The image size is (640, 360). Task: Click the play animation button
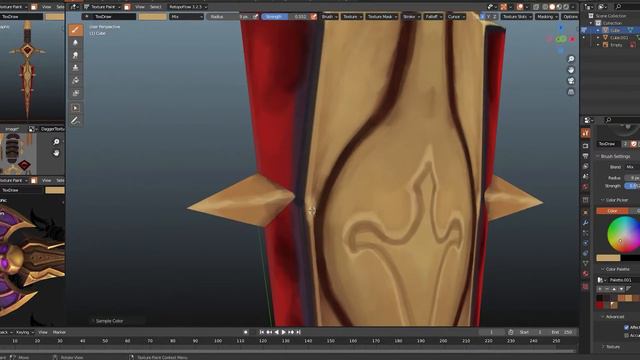coord(284,332)
